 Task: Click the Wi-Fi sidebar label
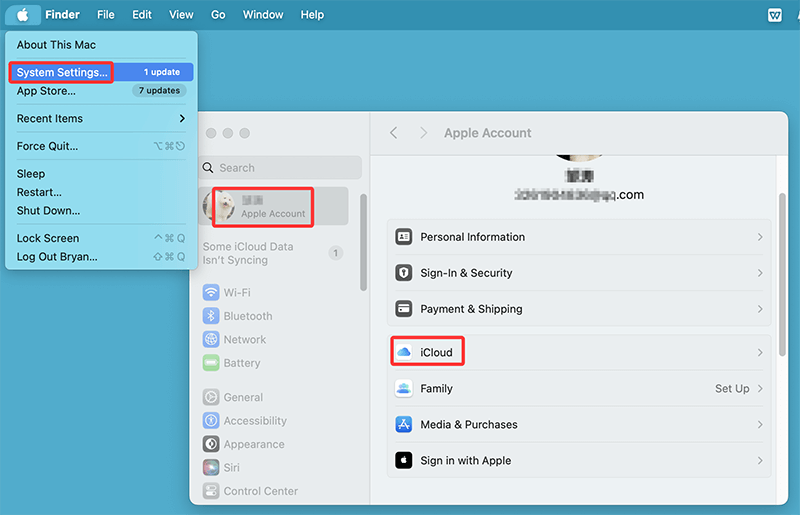click(x=237, y=292)
